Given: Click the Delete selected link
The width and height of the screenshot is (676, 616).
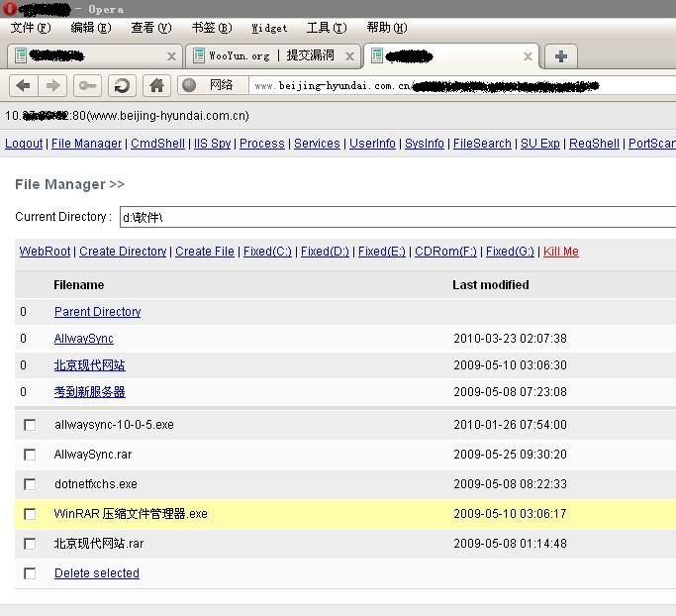Looking at the screenshot, I should 97,573.
